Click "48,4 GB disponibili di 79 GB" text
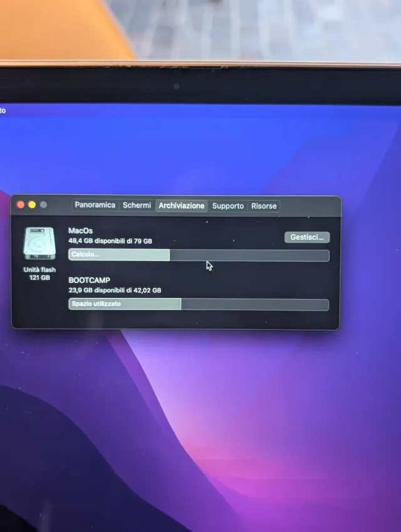This screenshot has width=401, height=532. [110, 241]
